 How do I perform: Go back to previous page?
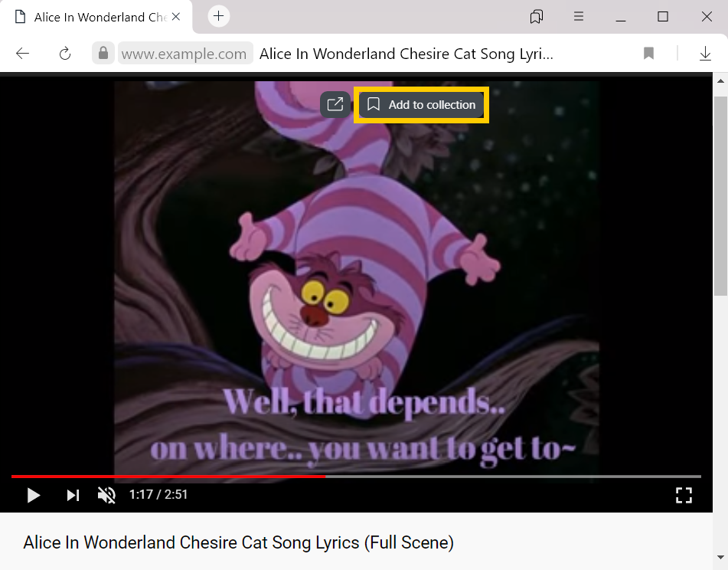pos(22,54)
